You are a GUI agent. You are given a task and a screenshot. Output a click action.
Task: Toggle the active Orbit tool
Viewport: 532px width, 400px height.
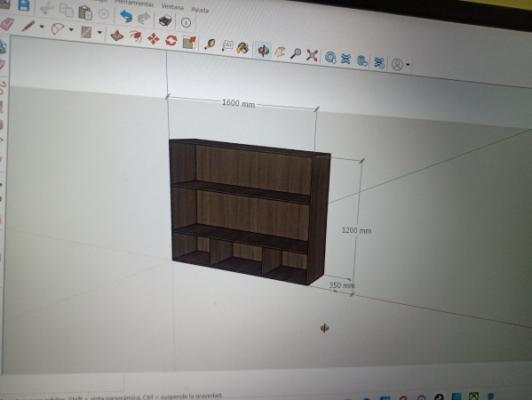pyautogui.click(x=263, y=51)
